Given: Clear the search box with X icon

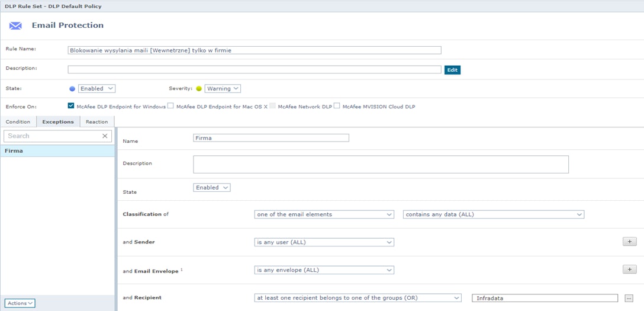Looking at the screenshot, I should coord(105,136).
